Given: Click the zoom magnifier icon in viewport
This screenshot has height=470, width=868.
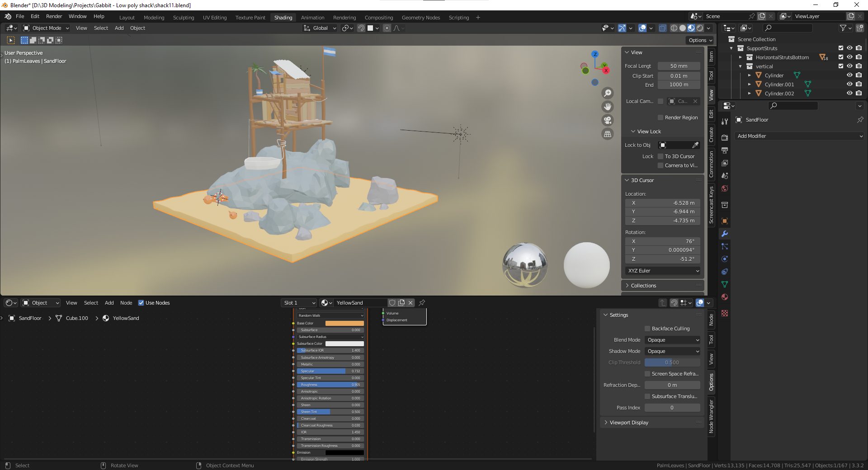Looking at the screenshot, I should pos(608,93).
